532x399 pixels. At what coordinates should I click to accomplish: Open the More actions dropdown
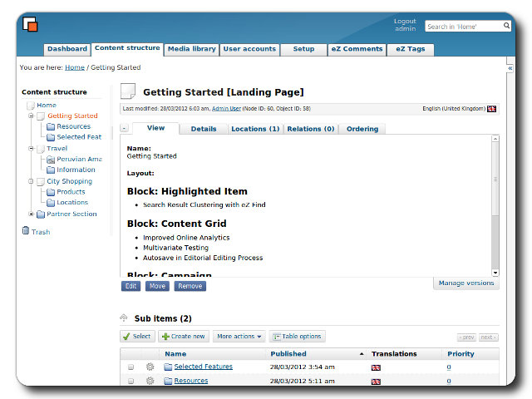point(239,337)
